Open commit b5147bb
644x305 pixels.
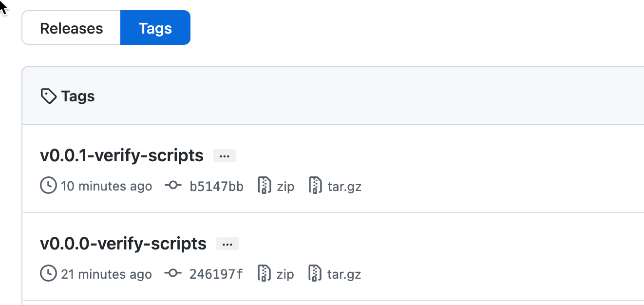(x=216, y=186)
